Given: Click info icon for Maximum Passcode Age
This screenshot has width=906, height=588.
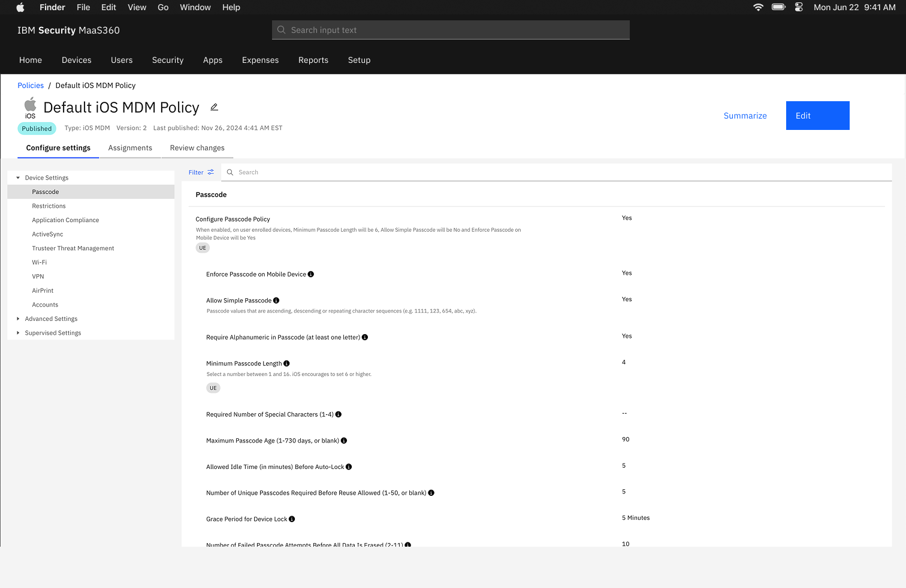Looking at the screenshot, I should (344, 441).
